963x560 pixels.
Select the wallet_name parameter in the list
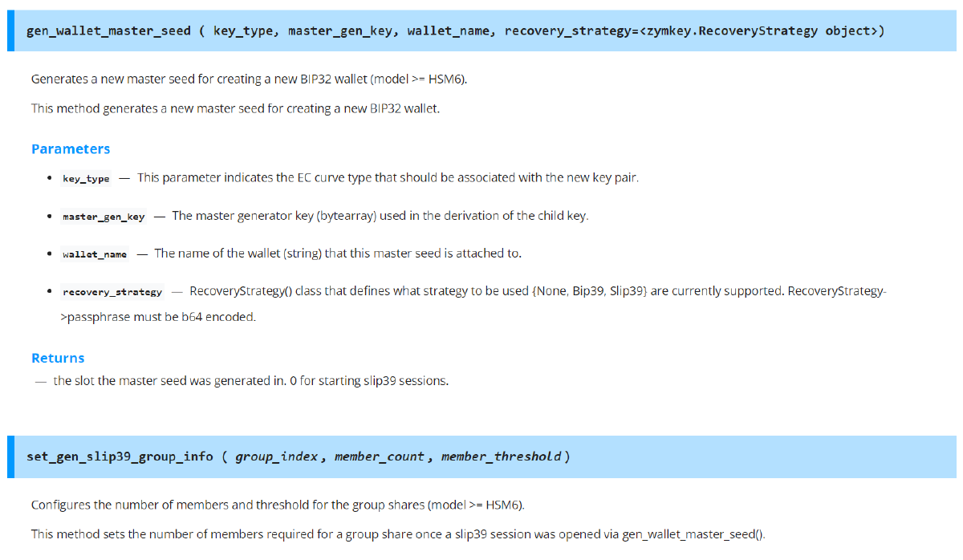pos(95,254)
